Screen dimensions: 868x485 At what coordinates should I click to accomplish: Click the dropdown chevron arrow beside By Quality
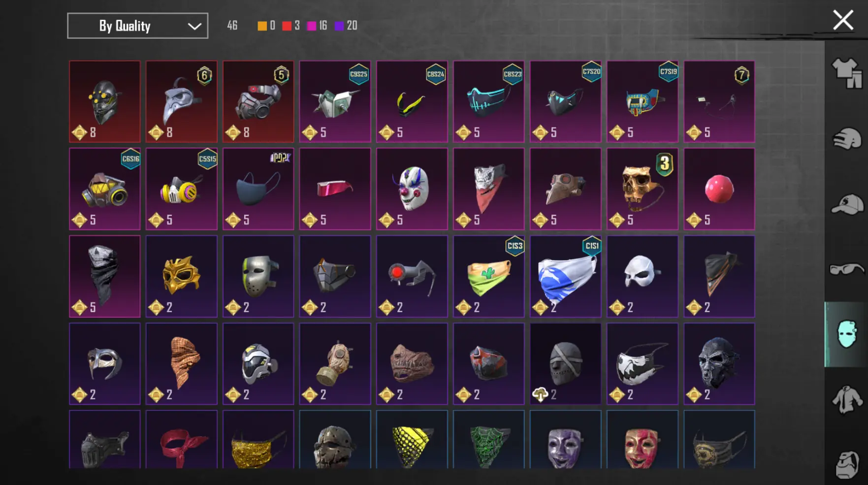tap(194, 26)
